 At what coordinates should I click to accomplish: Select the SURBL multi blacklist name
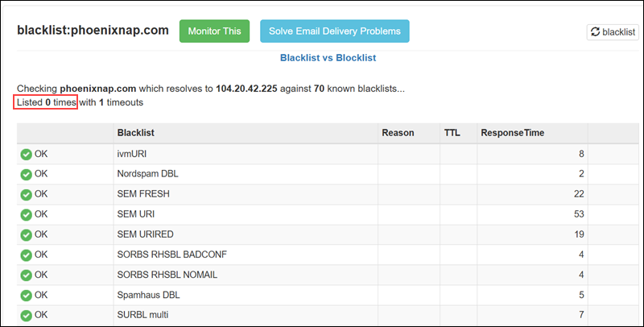(x=143, y=315)
